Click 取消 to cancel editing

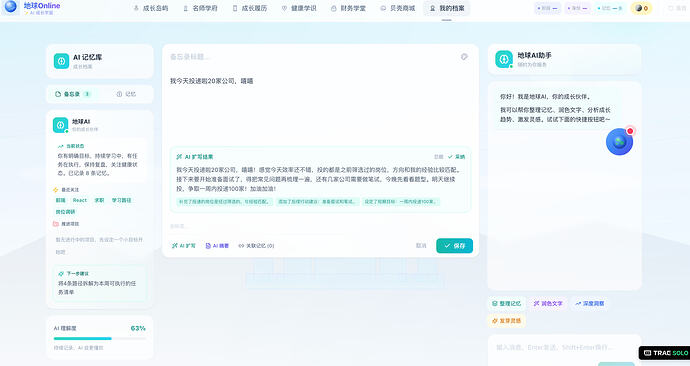click(421, 245)
